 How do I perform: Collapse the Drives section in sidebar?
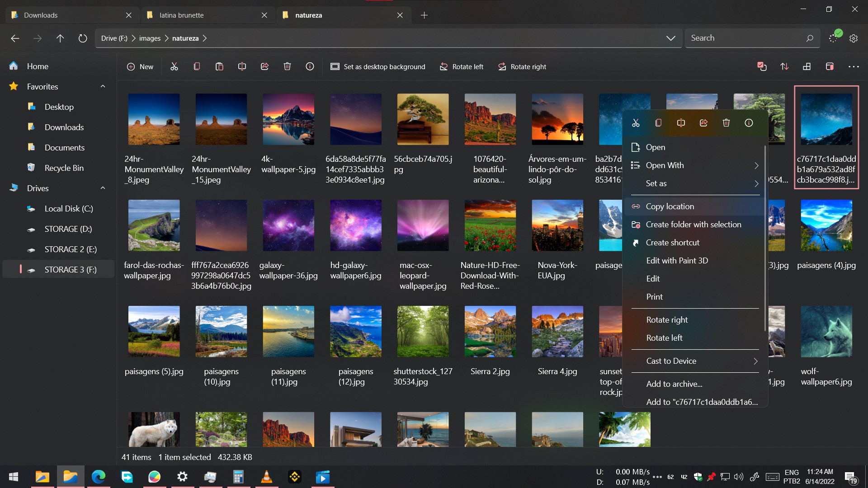103,188
